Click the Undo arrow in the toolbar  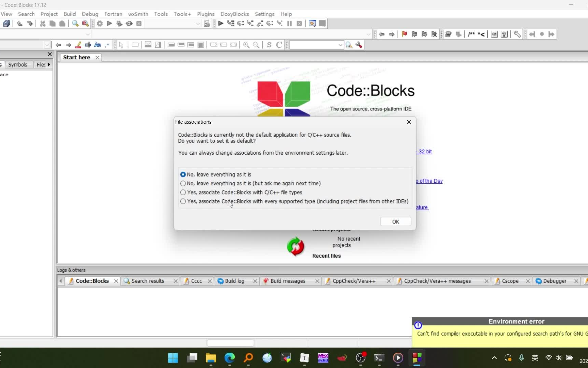coord(20,24)
